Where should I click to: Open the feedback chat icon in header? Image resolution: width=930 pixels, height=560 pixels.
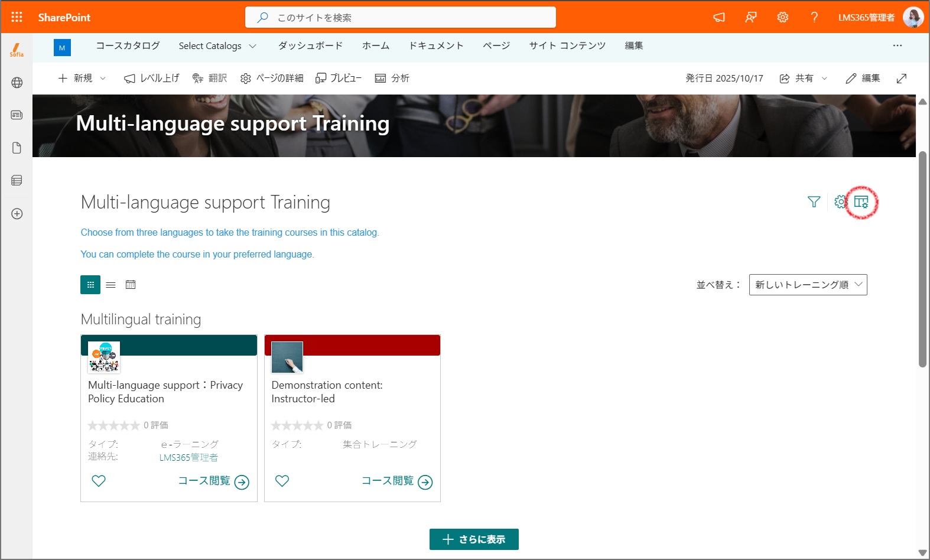click(x=751, y=17)
